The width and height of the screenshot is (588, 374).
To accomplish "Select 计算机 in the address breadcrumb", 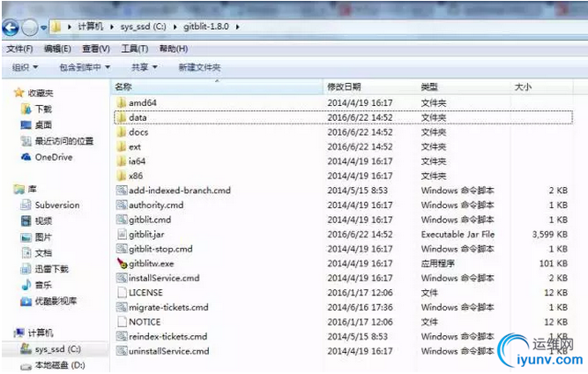I will coord(90,26).
